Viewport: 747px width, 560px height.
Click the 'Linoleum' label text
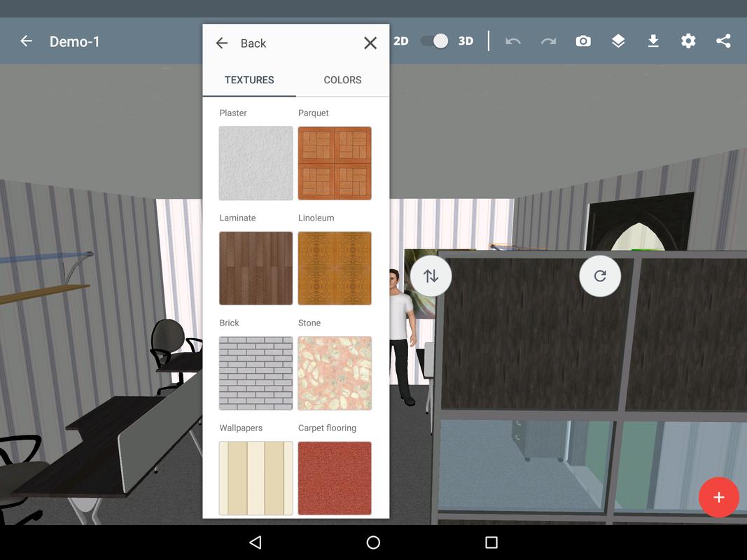click(x=316, y=218)
